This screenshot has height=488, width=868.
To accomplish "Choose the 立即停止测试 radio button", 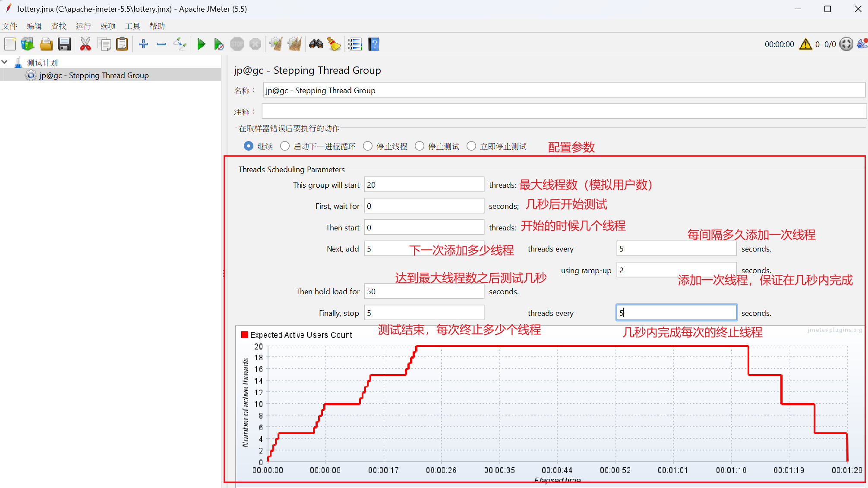I will (x=471, y=146).
